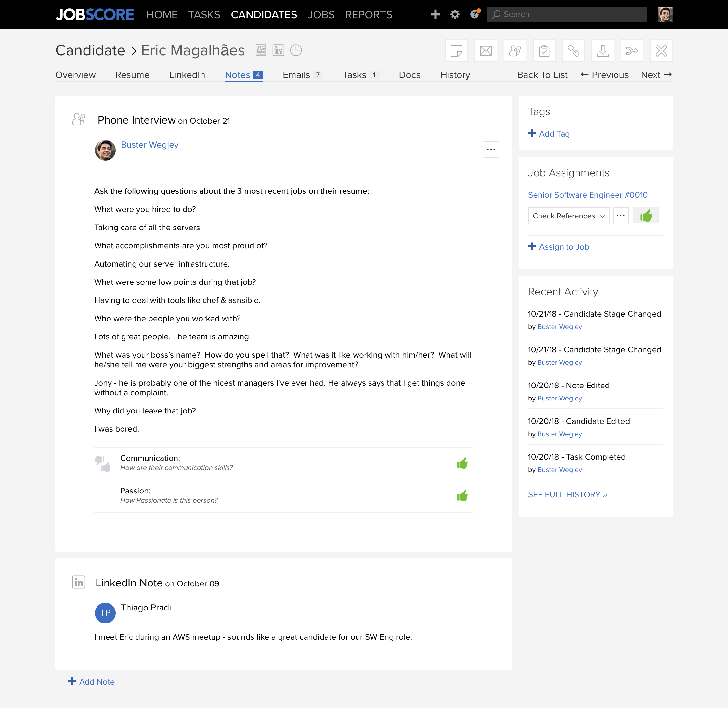Viewport: 728px width, 708px height.
Task: Click Add Tag in sidebar
Action: coord(549,134)
